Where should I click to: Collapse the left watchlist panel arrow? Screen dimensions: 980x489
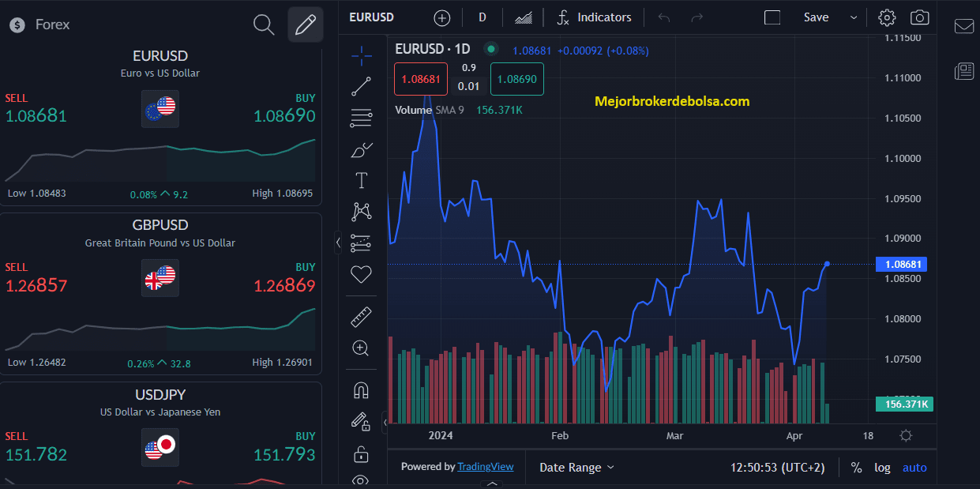(x=338, y=243)
